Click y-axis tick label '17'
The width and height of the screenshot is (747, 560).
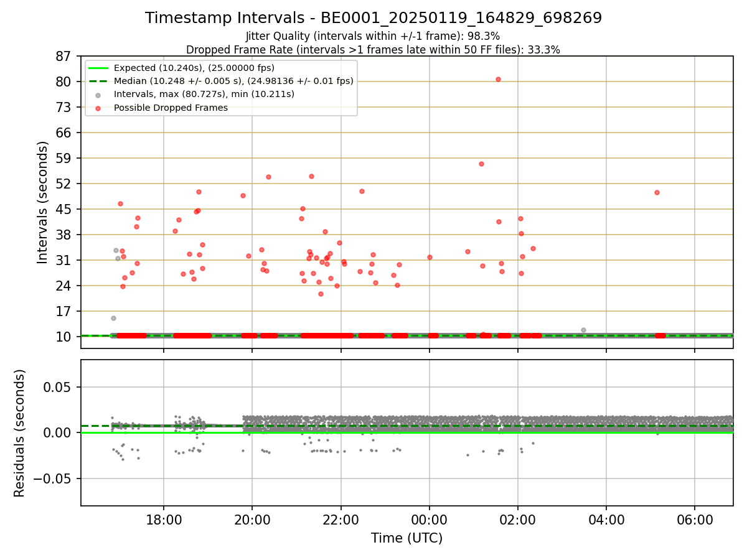[x=64, y=311]
